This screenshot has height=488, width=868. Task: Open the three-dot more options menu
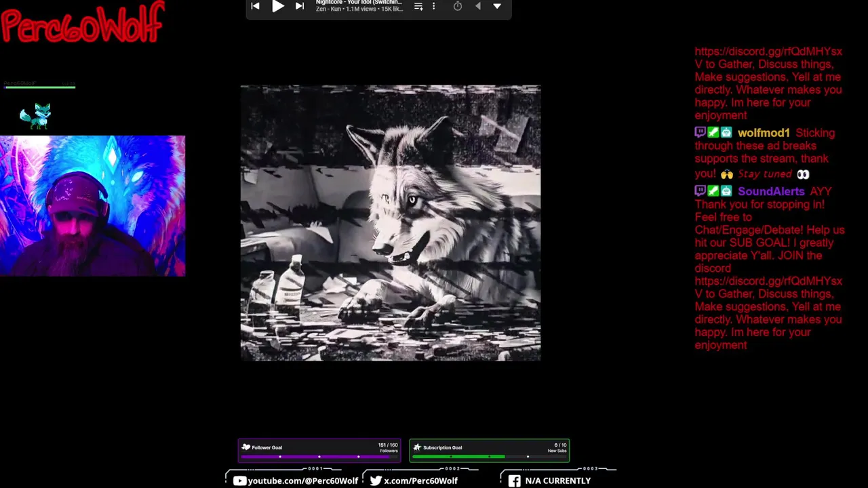pos(434,6)
